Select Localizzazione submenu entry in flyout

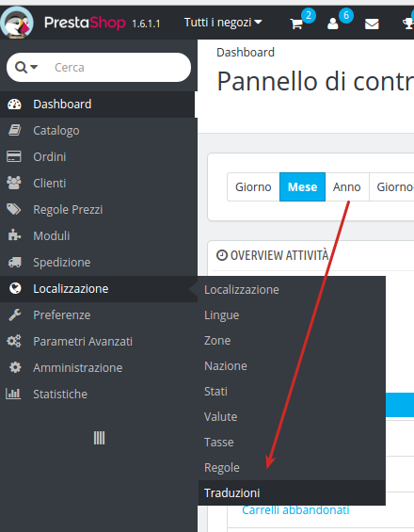292,290
